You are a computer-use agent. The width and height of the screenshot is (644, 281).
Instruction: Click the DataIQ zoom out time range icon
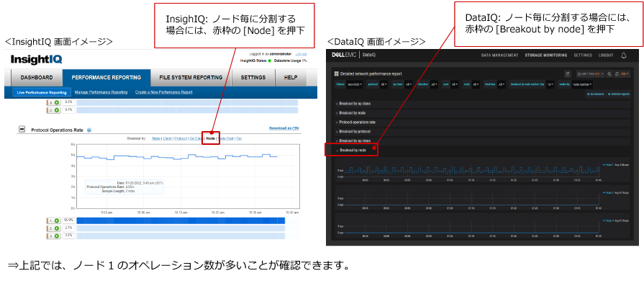(609, 73)
